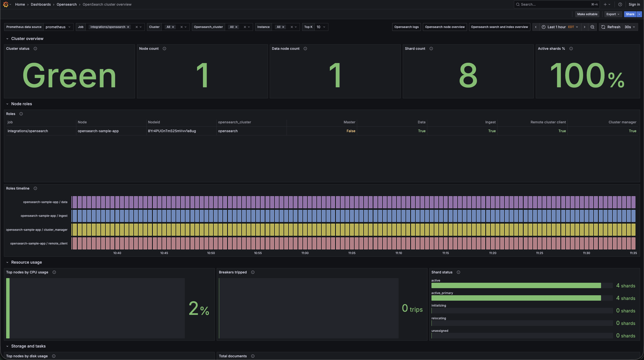Click the refresh circular arrows icon
The width and height of the screenshot is (644, 360).
[x=603, y=27]
